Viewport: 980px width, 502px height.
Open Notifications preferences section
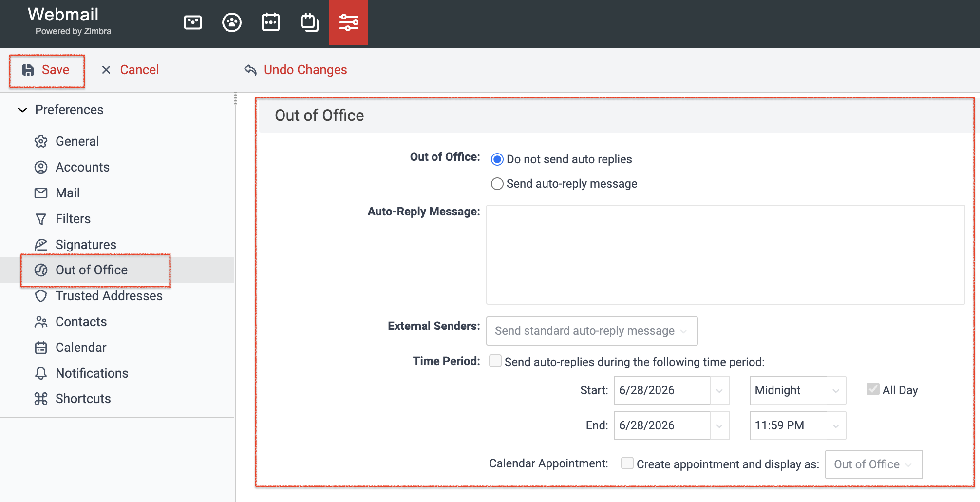pyautogui.click(x=92, y=373)
